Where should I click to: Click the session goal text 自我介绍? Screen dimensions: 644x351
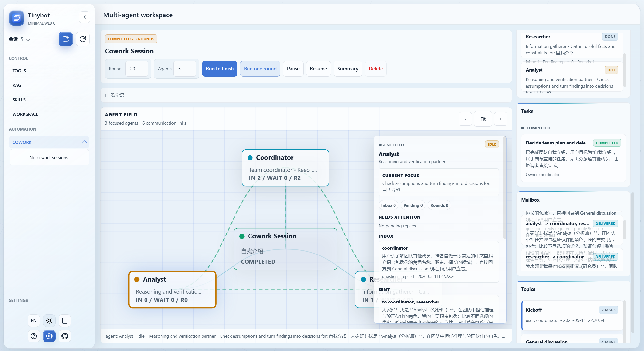[115, 96]
